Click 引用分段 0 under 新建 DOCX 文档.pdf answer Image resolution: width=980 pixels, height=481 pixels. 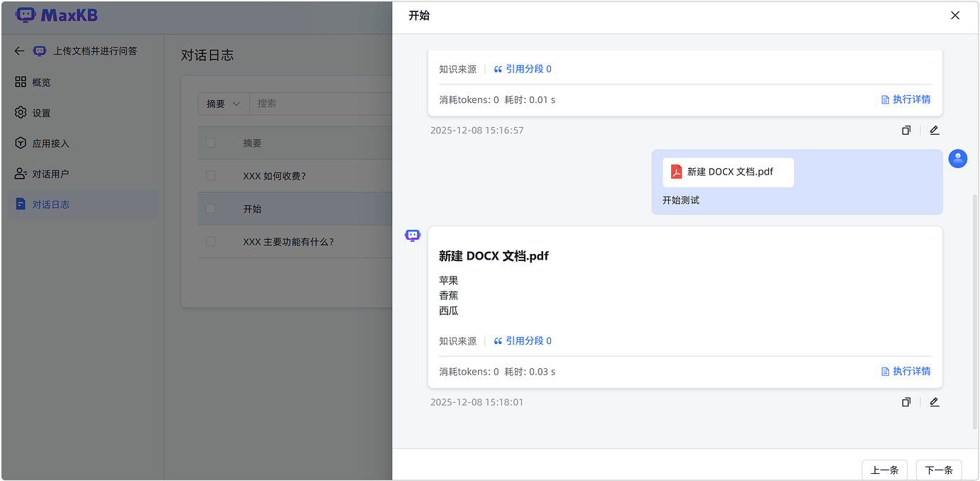click(x=523, y=341)
